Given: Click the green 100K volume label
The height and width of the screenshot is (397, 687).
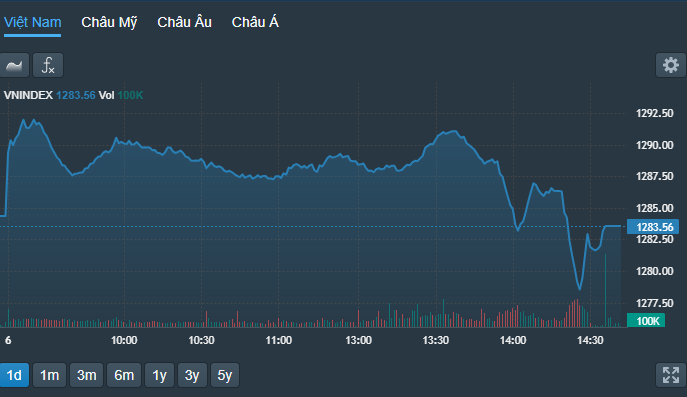Looking at the screenshot, I should (x=646, y=321).
